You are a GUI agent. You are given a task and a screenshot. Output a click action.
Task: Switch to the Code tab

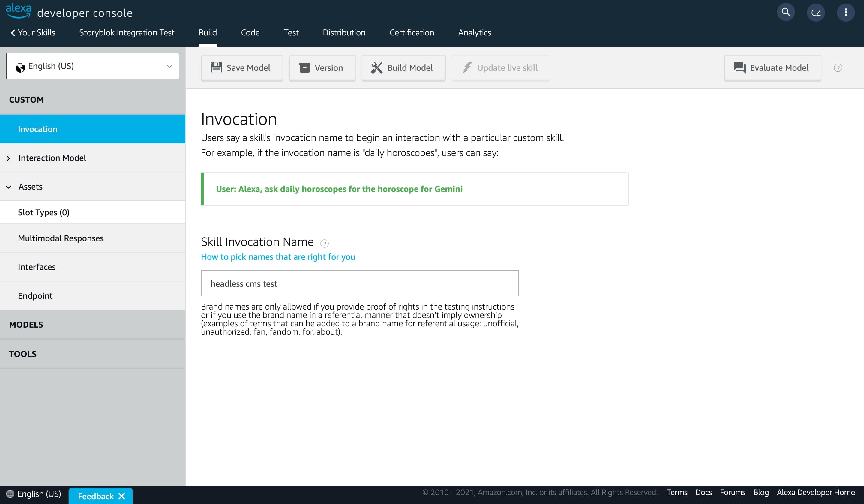tap(250, 33)
